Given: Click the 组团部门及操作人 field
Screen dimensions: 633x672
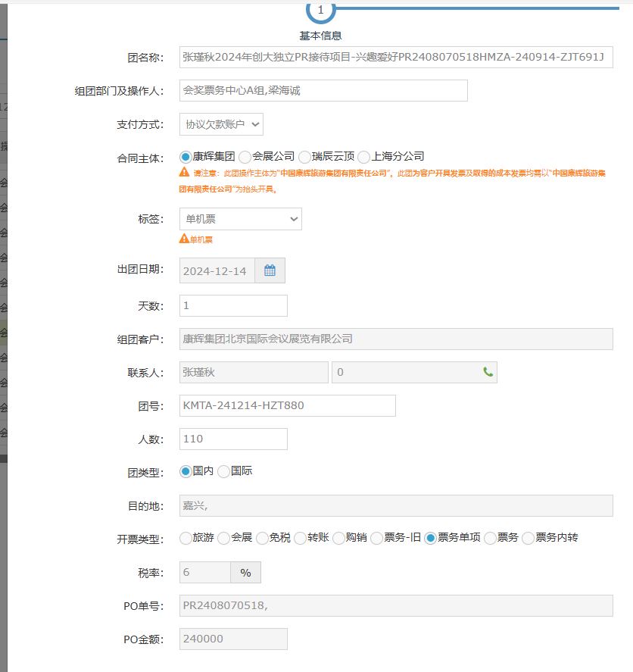Looking at the screenshot, I should (323, 90).
